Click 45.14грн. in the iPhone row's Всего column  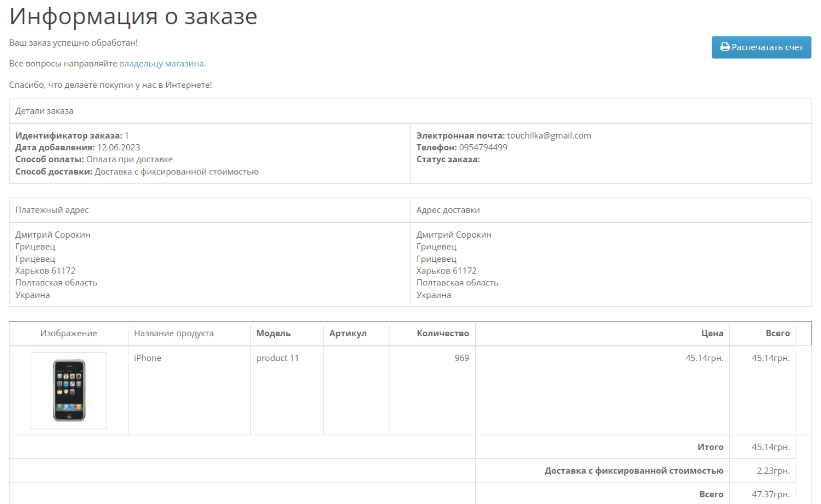tap(771, 358)
